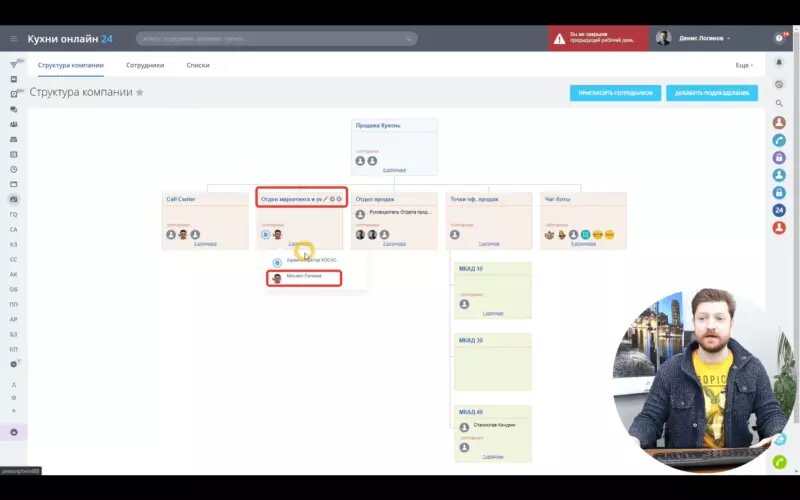
Task: Click the Пригласить сотрудников button
Action: (x=615, y=93)
